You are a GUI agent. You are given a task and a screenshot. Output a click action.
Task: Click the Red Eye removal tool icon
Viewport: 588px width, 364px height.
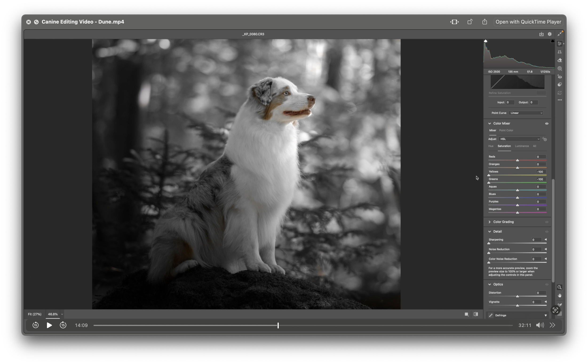tap(560, 77)
